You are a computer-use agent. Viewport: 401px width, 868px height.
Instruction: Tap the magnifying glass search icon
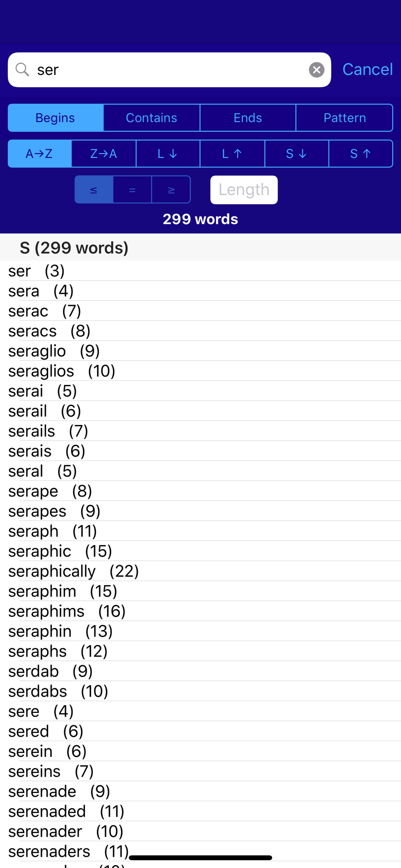point(22,69)
